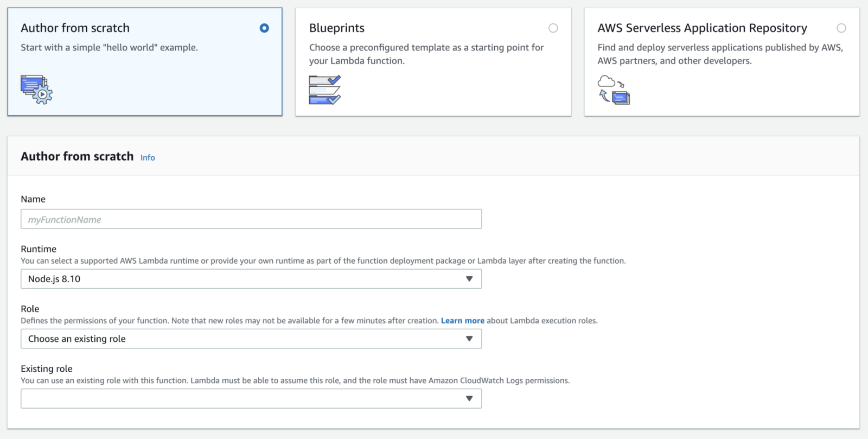Open the Runtime Node.js 8.10 dropdown
Viewport: 868px width, 439px height.
251,279
